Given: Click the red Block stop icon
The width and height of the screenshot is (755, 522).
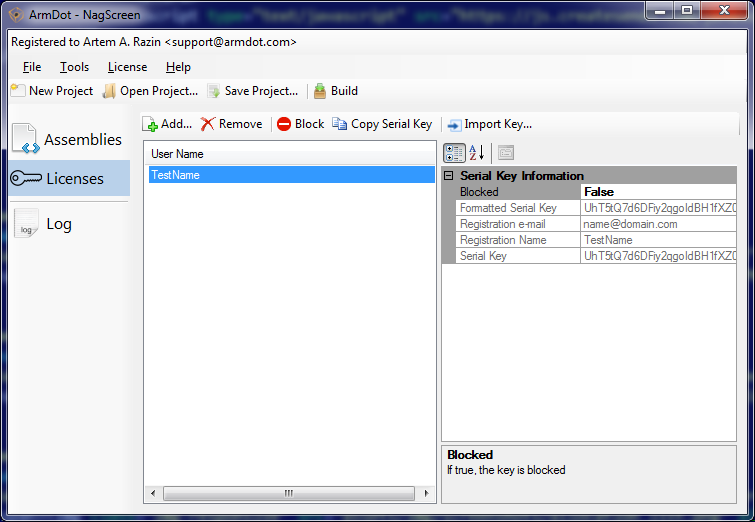Looking at the screenshot, I should pos(284,124).
